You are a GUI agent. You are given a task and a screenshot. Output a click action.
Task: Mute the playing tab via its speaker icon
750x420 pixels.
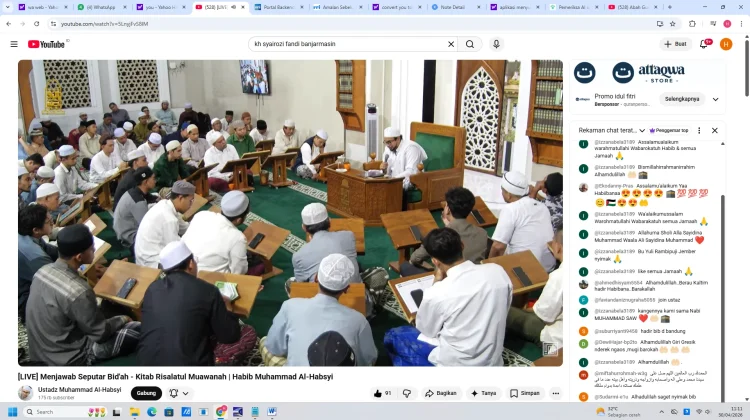pos(233,7)
